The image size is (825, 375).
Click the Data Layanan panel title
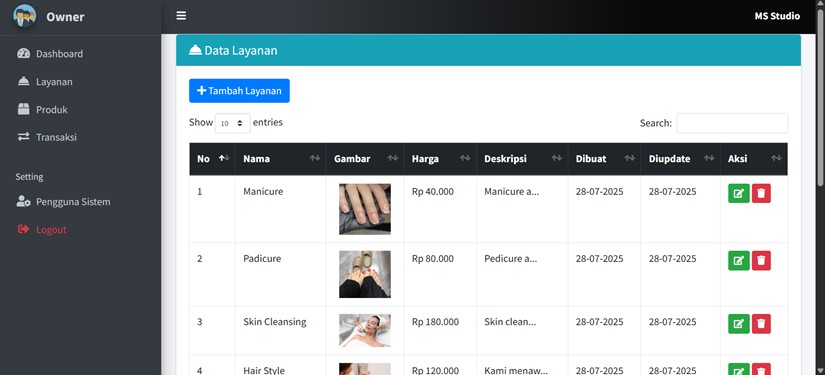coord(240,50)
